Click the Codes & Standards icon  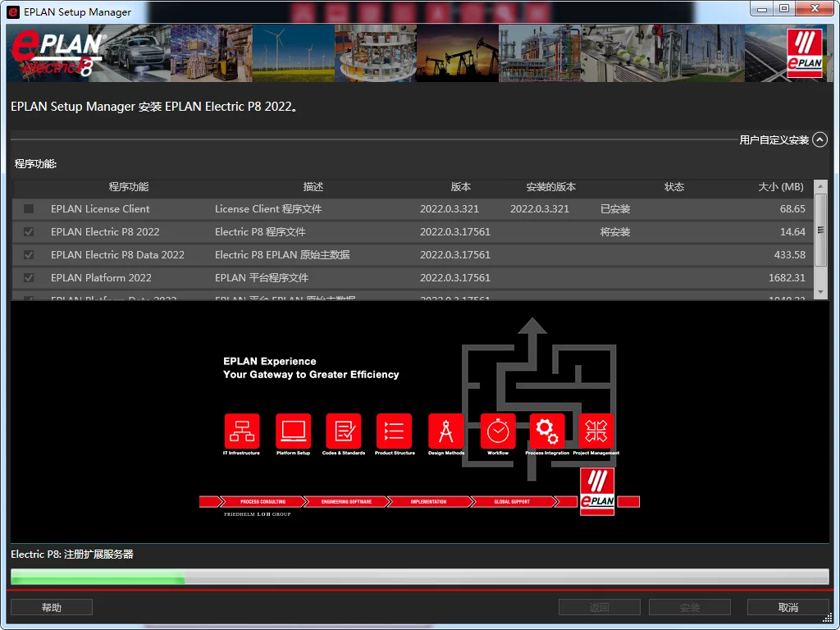coord(343,431)
